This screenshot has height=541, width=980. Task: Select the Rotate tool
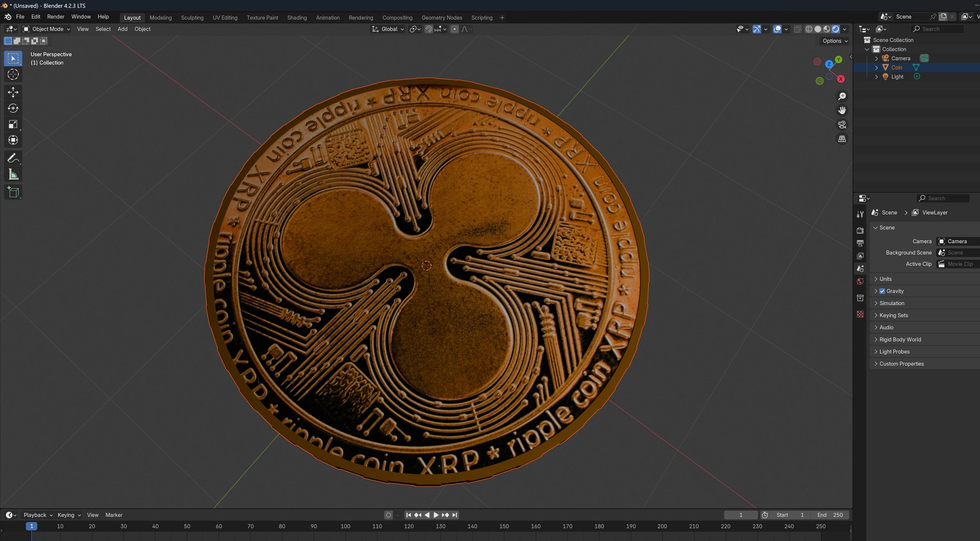[x=13, y=108]
